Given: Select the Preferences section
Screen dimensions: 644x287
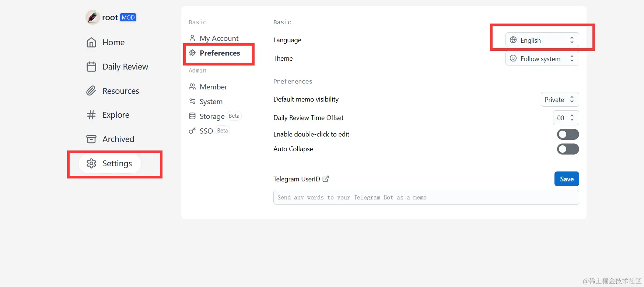Looking at the screenshot, I should (x=214, y=53).
